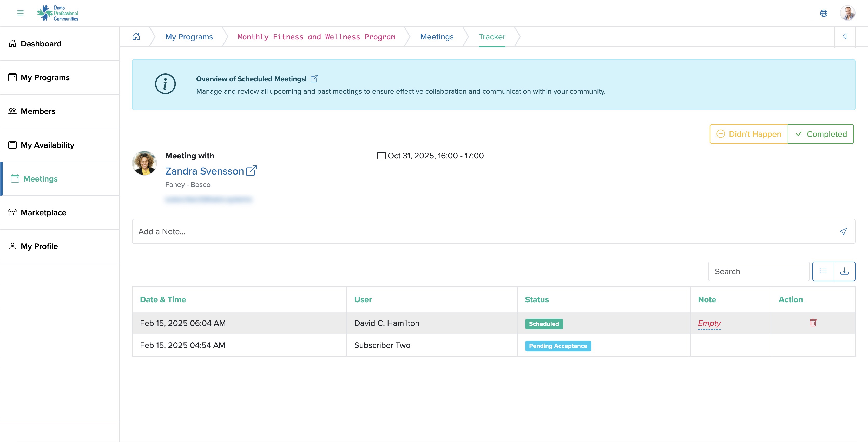
Task: Click the My Programs sidebar icon
Action: (x=12, y=77)
